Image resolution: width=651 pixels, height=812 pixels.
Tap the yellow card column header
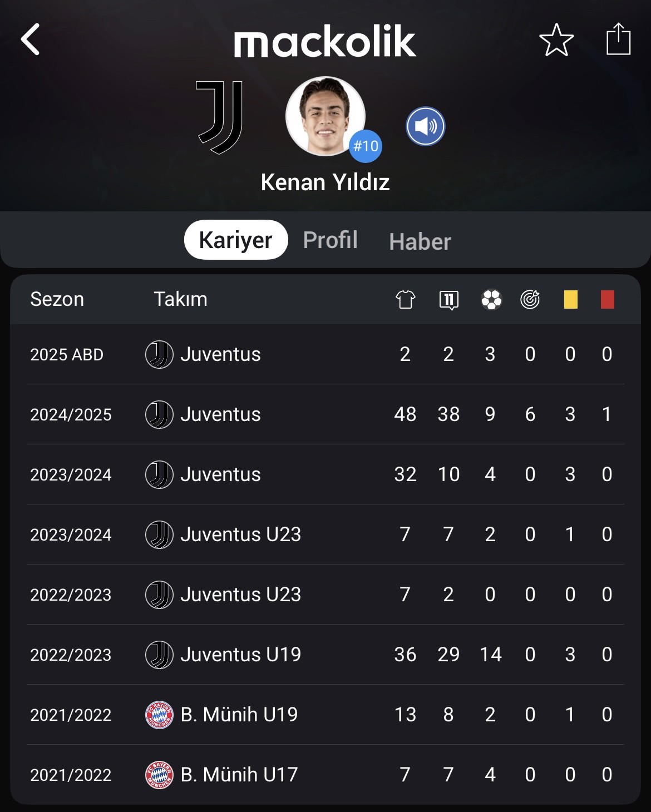coord(570,299)
